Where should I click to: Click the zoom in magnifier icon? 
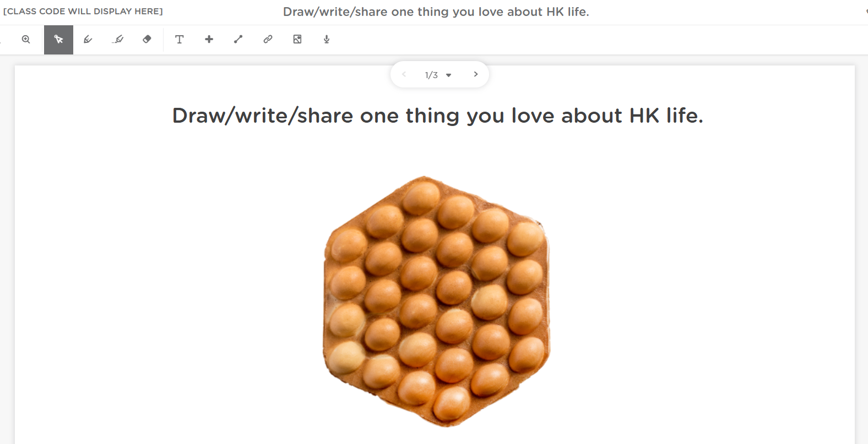[26, 40]
